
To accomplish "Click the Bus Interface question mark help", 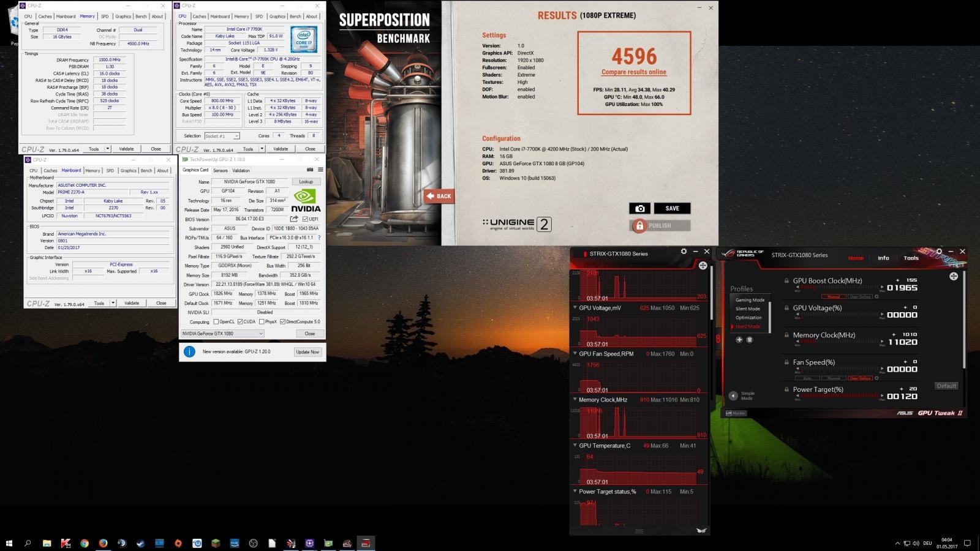I will tap(319, 238).
